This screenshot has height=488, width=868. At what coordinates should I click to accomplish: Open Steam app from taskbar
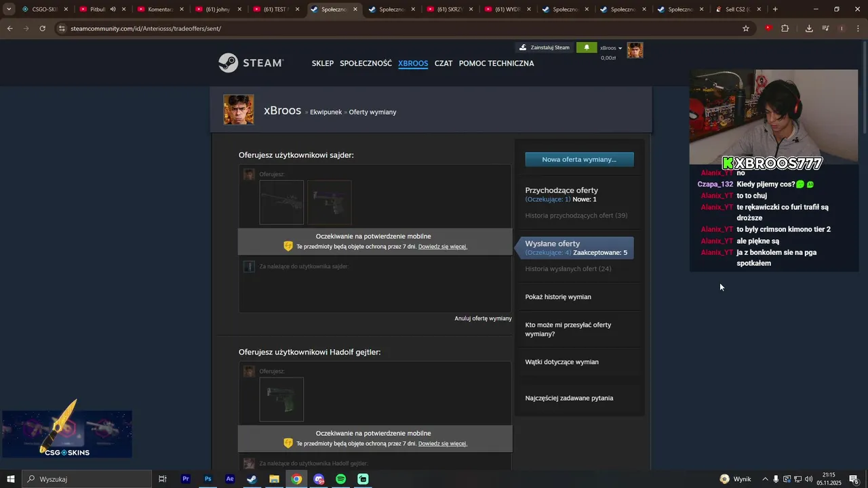252,479
